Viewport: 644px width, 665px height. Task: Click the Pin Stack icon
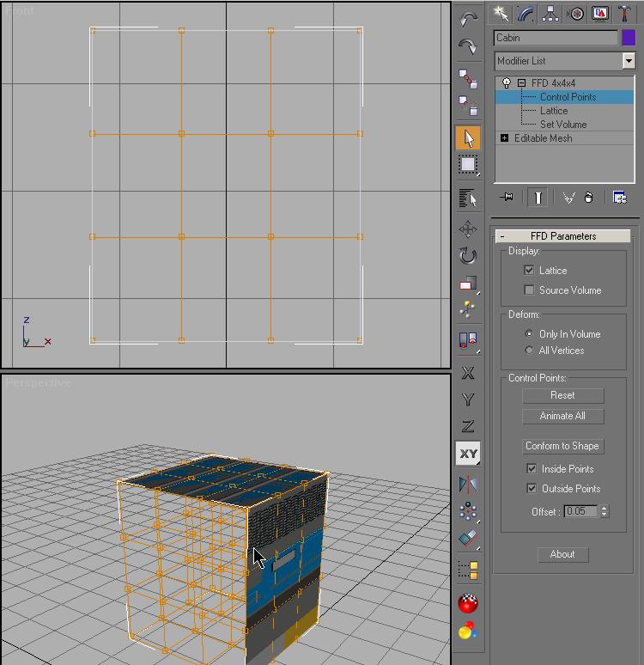[507, 198]
